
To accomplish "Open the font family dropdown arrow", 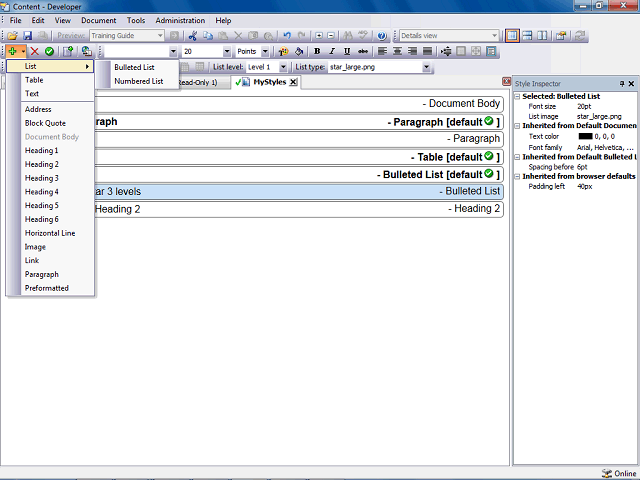I will click(x=173, y=51).
